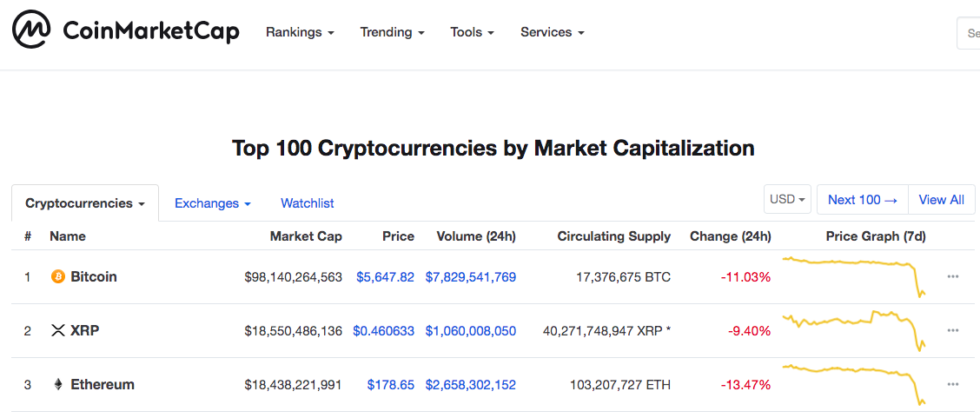Sort the table by Market Cap header
Viewport: 980px width, 418px height.
tap(306, 236)
